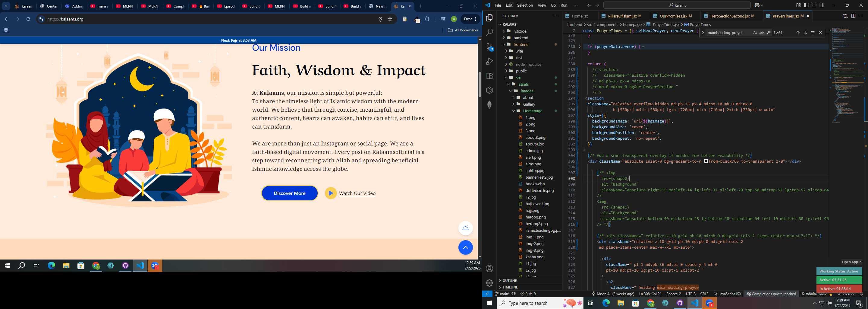Click the video play icon on webpage

coord(331,193)
